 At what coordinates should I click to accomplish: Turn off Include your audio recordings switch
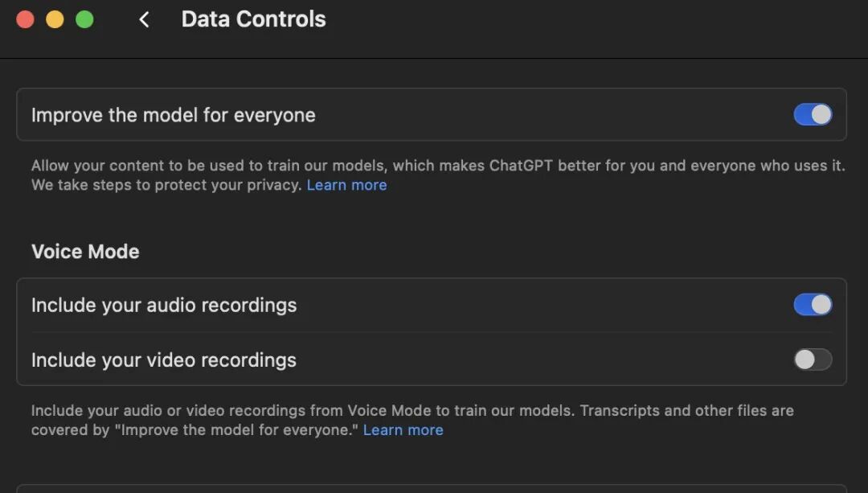[813, 305]
